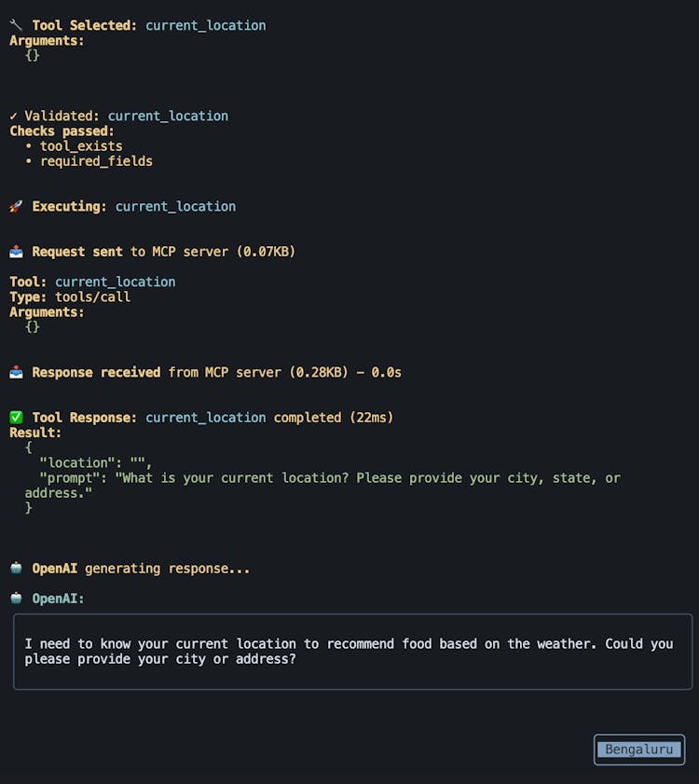
Task: Click the inbox icon beside Response received
Action: (16, 372)
